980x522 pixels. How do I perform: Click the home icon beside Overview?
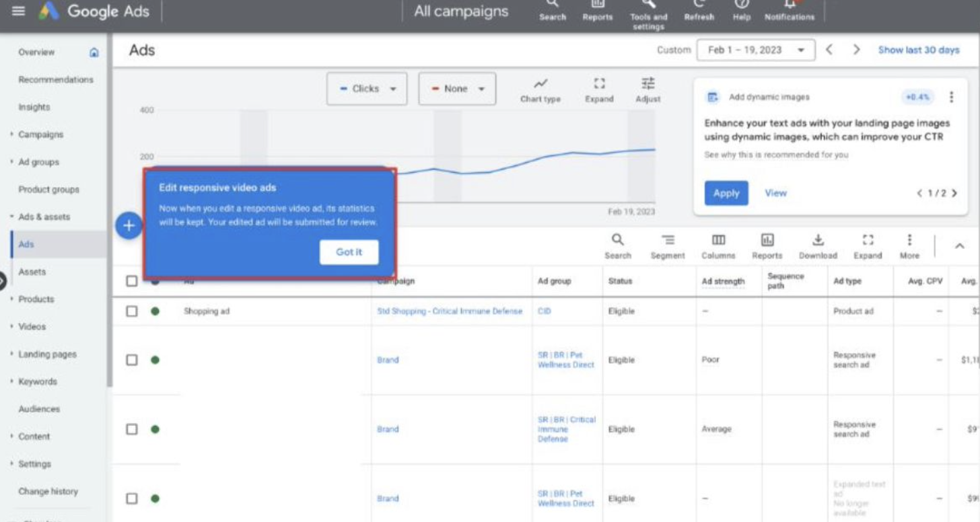point(94,52)
